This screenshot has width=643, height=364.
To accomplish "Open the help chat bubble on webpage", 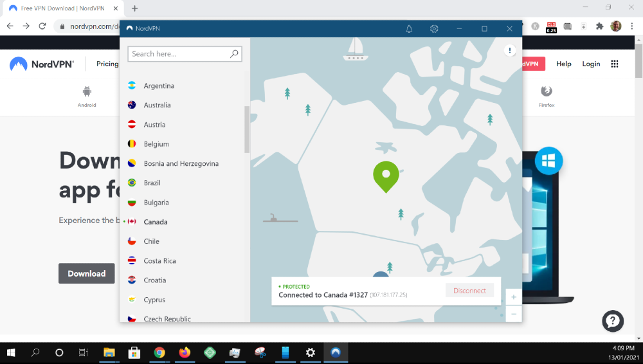I will coord(613,321).
